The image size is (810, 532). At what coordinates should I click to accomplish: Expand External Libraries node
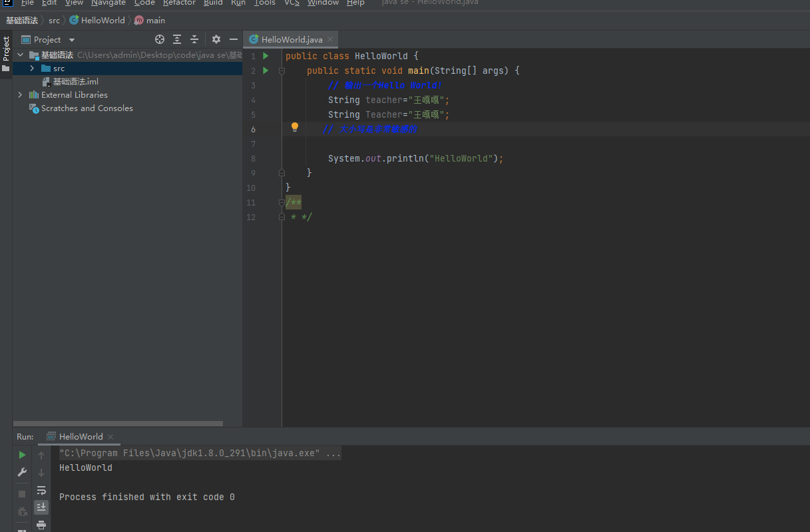pyautogui.click(x=20, y=95)
